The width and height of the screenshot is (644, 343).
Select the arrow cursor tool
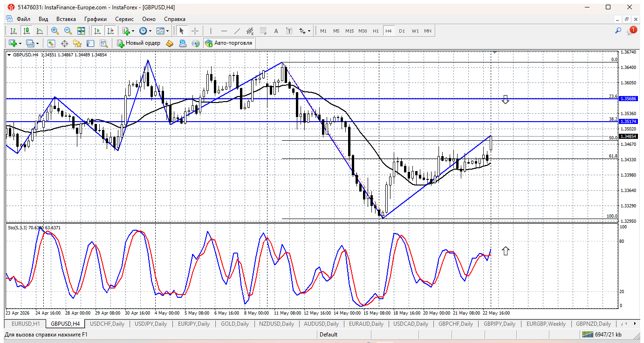(182, 31)
